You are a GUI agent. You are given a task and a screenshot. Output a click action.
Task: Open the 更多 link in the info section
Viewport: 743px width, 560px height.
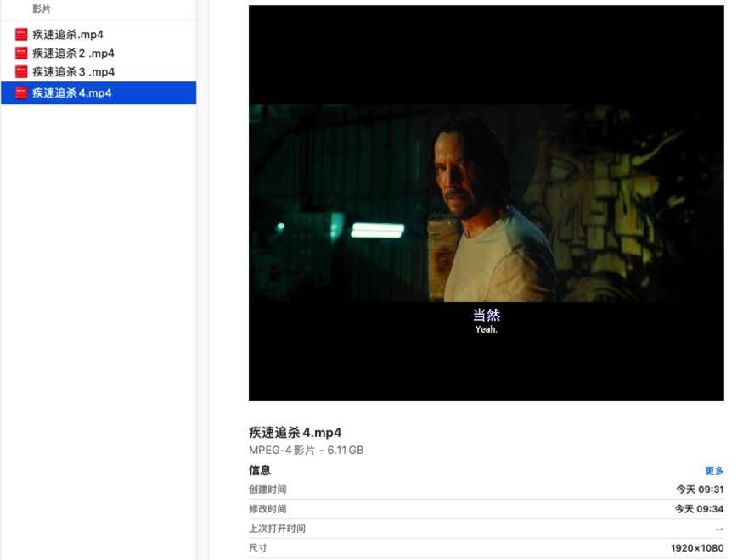tap(714, 471)
